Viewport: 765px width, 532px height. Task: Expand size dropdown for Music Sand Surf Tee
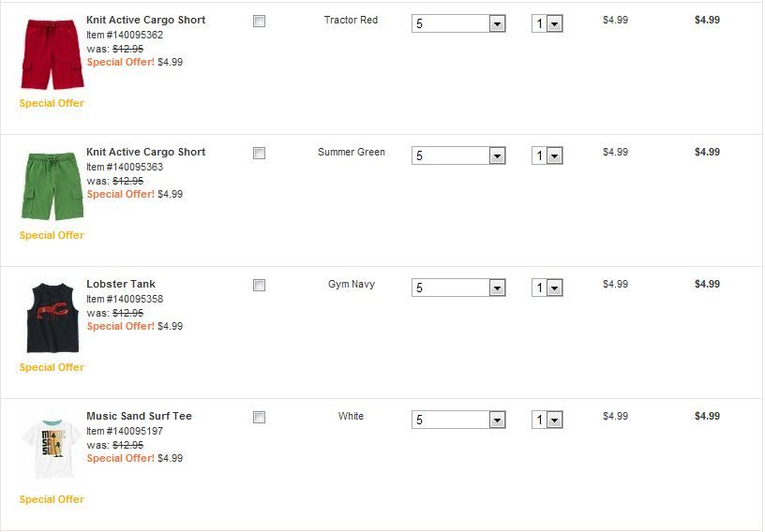(458, 420)
